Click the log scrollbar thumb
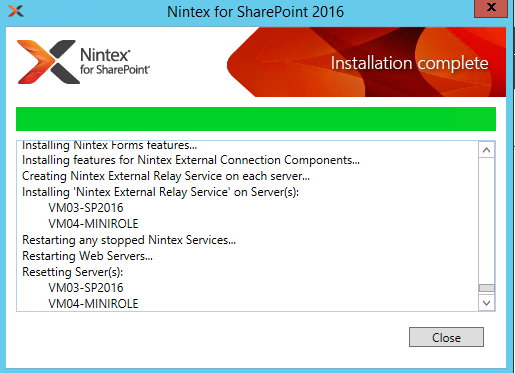515x373 pixels. click(x=486, y=288)
